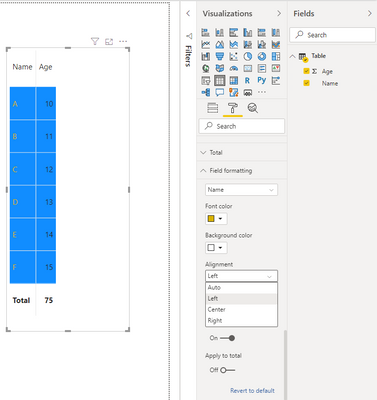Open the more options ellipsis above table
The height and width of the screenshot is (400, 377).
[x=123, y=41]
